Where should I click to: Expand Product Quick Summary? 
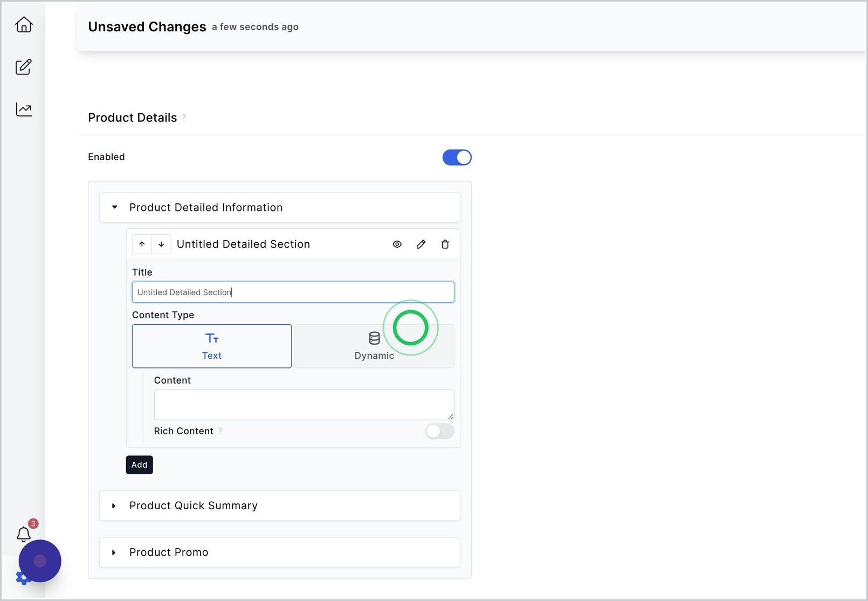[x=280, y=506]
